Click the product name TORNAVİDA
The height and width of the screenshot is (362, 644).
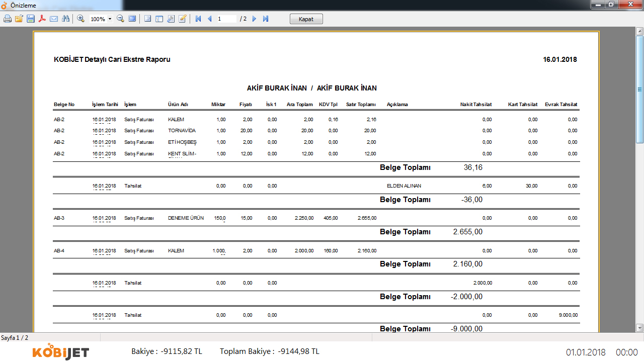point(182,130)
